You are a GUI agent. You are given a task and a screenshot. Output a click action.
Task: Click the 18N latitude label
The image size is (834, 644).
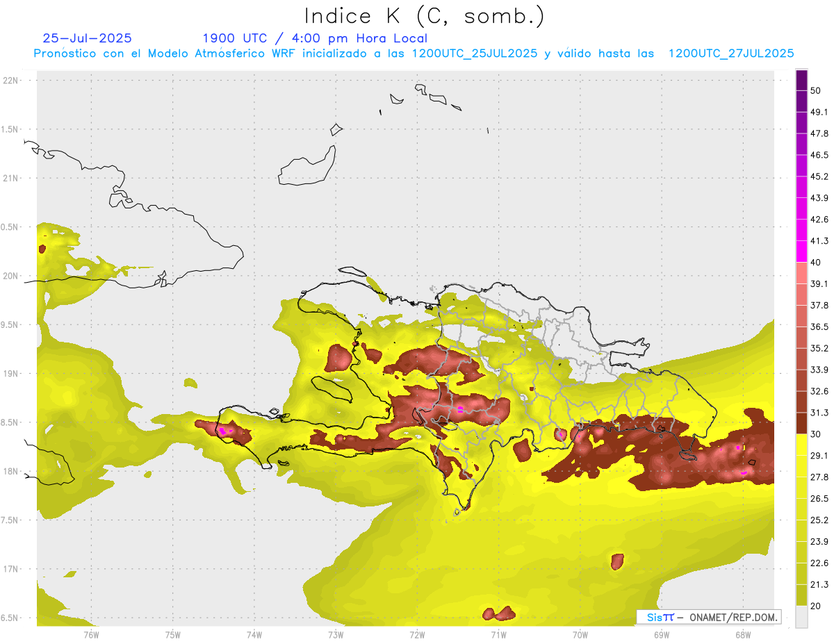(x=11, y=471)
